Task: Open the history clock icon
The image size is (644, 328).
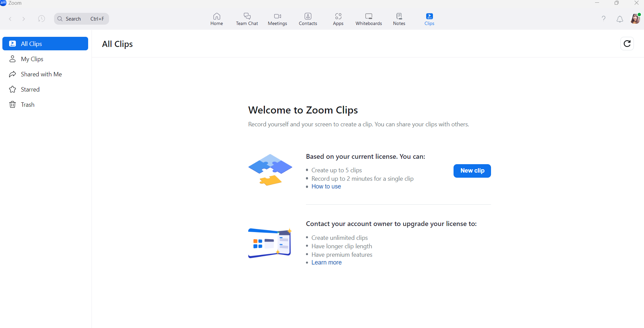Action: pyautogui.click(x=42, y=19)
